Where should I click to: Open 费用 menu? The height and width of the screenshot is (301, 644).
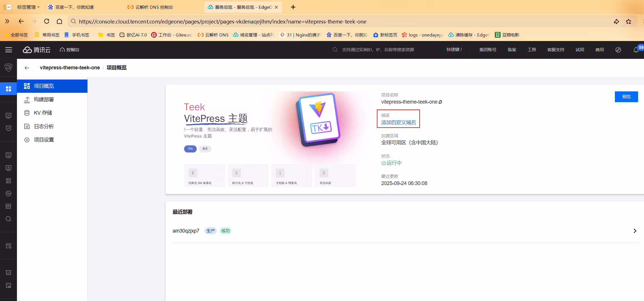(x=599, y=50)
